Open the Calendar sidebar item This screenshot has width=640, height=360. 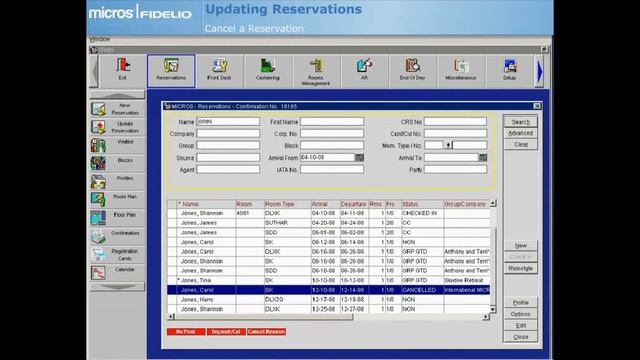(x=118, y=273)
